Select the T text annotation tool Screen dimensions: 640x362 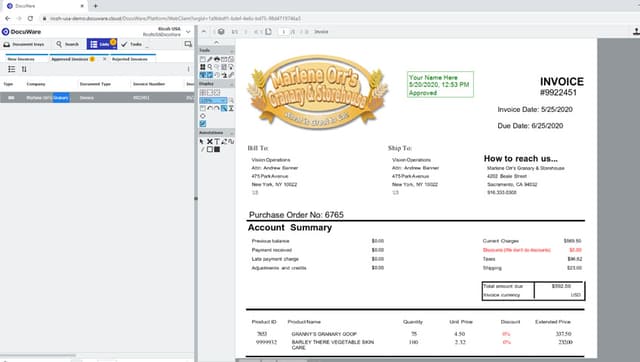point(217,141)
